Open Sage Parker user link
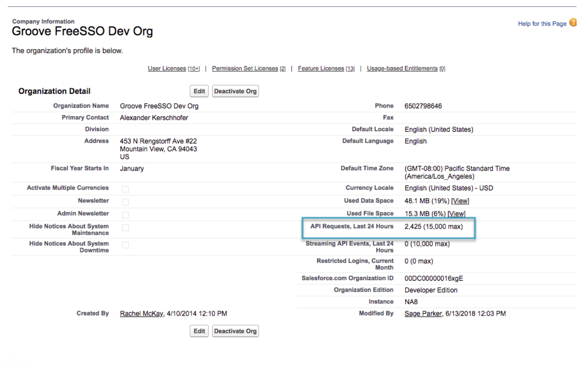Image resolution: width=588 pixels, height=365 pixels. [423, 314]
